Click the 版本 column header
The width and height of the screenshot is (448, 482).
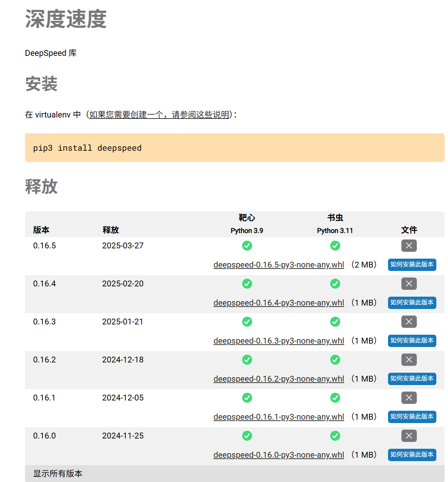tap(41, 230)
